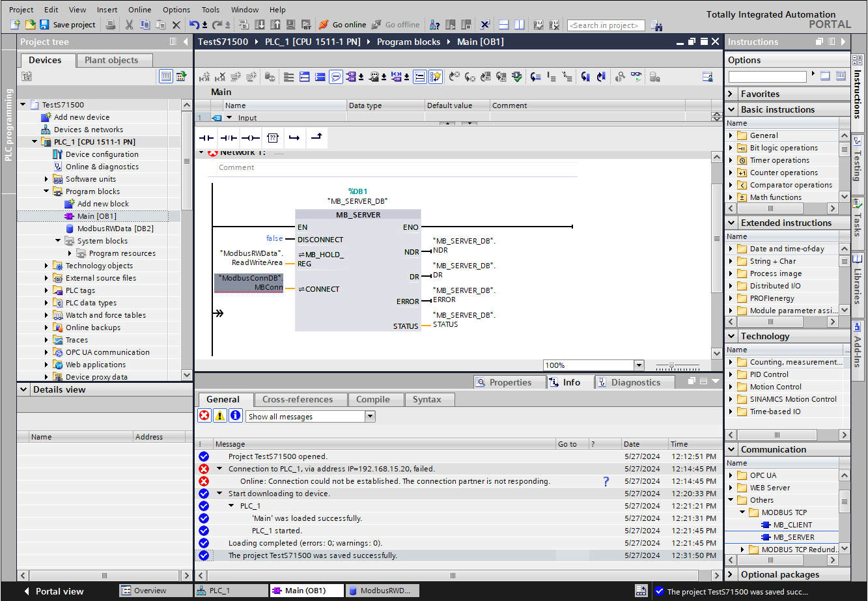Viewport: 868px width, 601px height.
Task: Collapse the PLC_1 tree node
Action: point(35,142)
